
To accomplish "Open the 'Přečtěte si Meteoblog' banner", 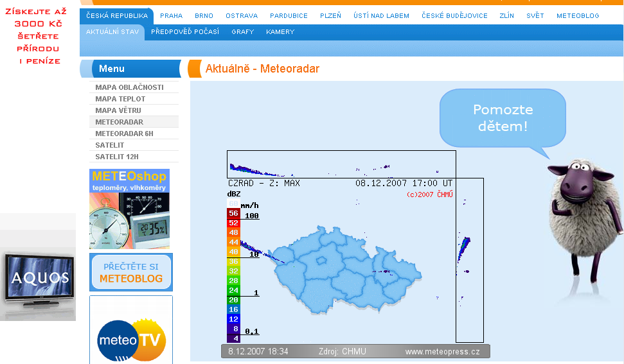I will tap(131, 272).
